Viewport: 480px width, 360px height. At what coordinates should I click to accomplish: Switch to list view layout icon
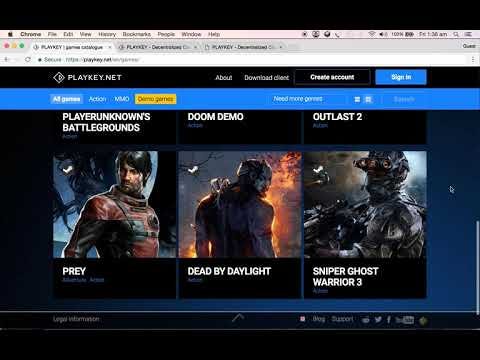click(357, 99)
